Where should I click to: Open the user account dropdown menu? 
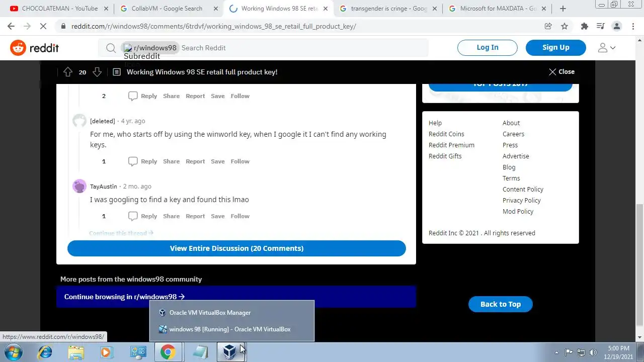coord(606,48)
